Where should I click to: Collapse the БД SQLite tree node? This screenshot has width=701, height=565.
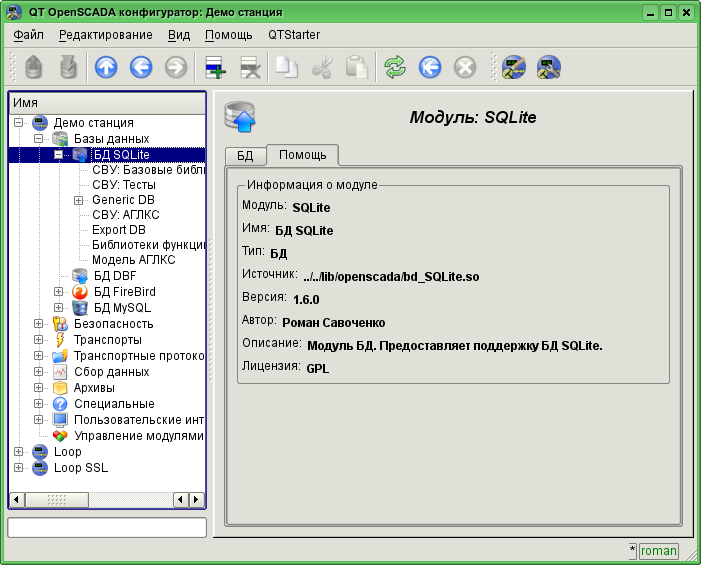click(58, 155)
